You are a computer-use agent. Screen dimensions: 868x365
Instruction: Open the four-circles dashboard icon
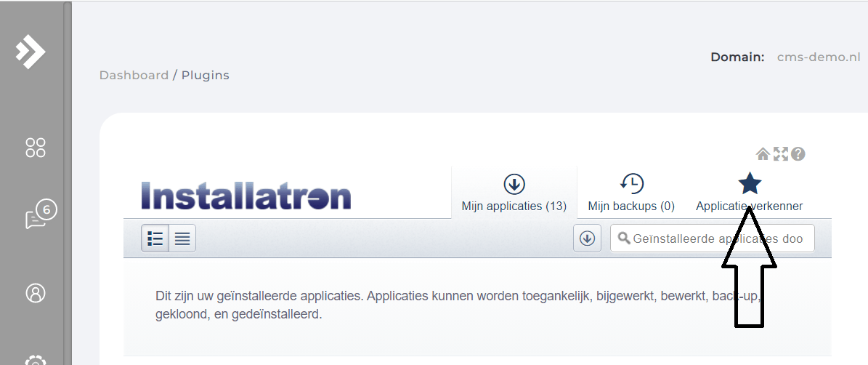[36, 148]
